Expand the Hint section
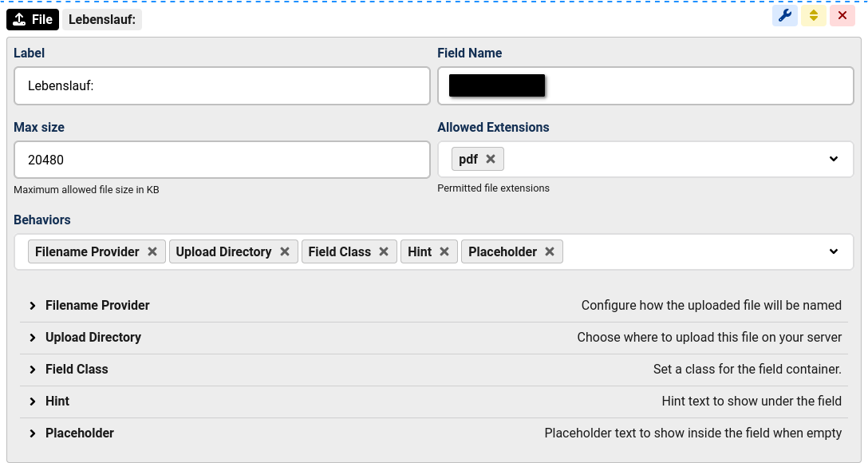 pyautogui.click(x=57, y=401)
